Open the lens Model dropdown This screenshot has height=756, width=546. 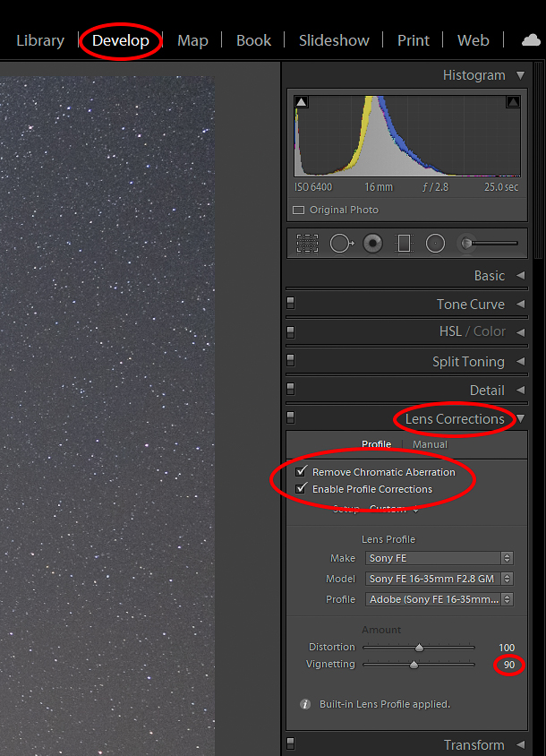pyautogui.click(x=439, y=579)
